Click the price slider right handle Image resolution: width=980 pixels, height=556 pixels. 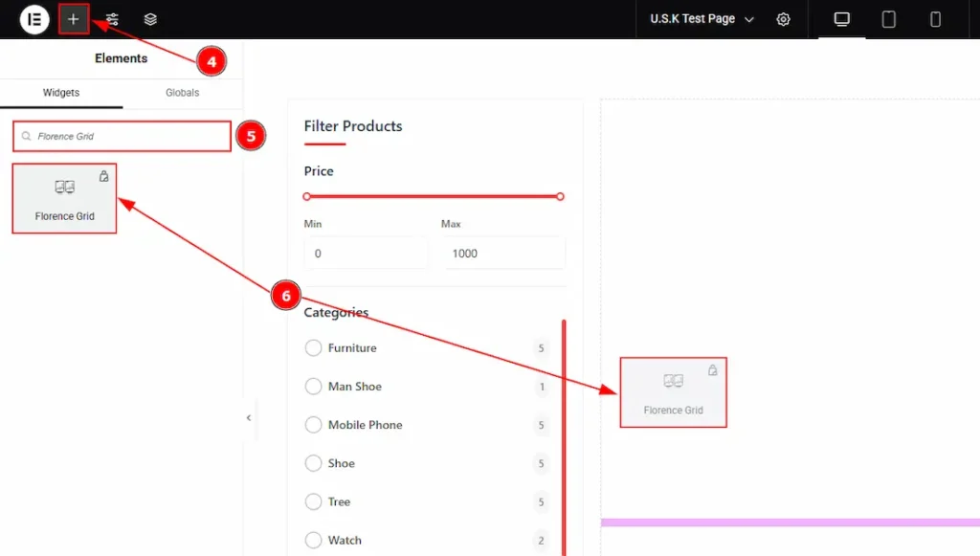pos(560,196)
